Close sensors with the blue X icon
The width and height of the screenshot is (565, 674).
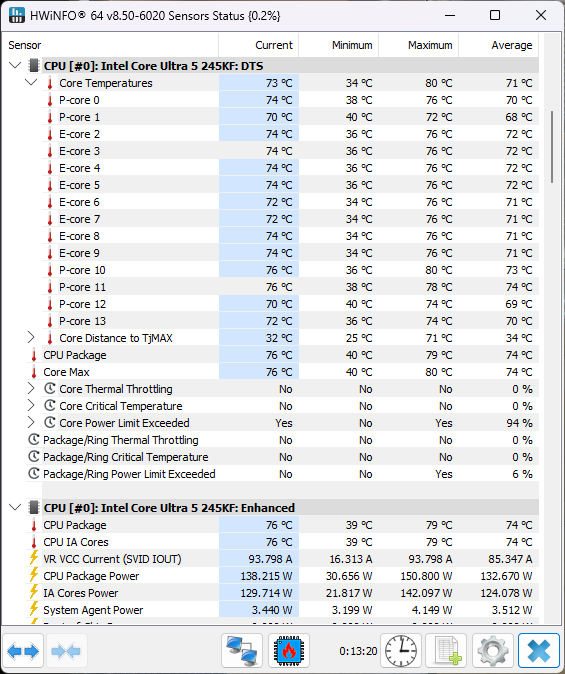pos(539,651)
